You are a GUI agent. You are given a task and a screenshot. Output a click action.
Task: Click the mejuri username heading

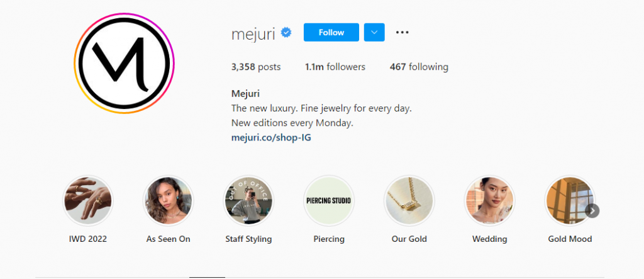coord(253,34)
